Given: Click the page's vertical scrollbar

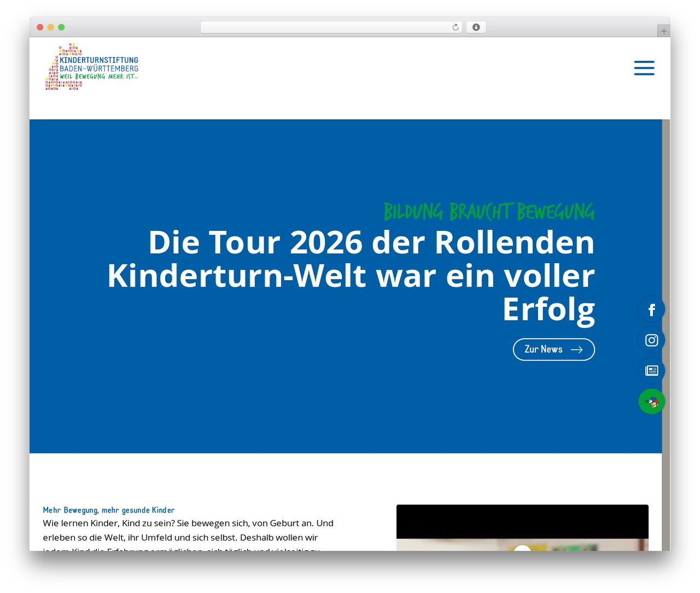Looking at the screenshot, I should (x=666, y=335).
